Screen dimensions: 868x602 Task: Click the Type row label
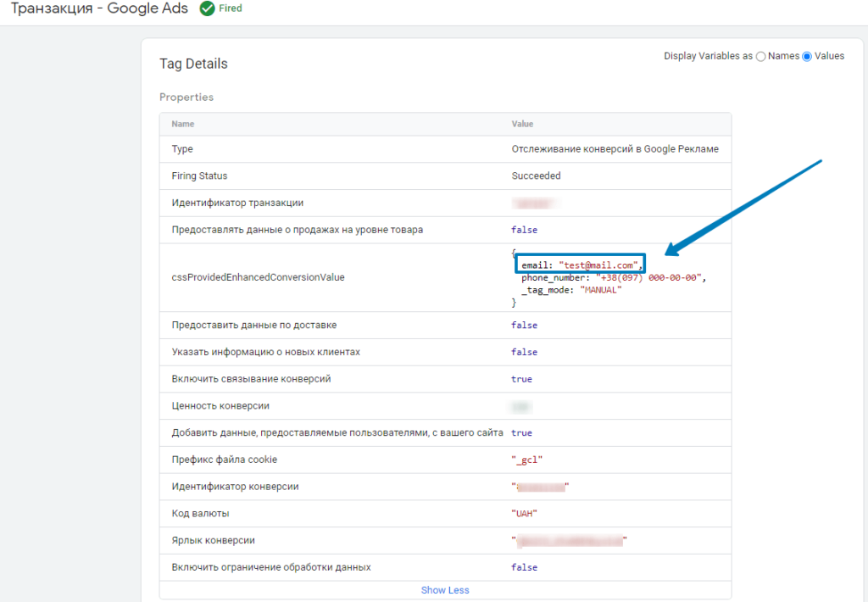[x=182, y=149]
